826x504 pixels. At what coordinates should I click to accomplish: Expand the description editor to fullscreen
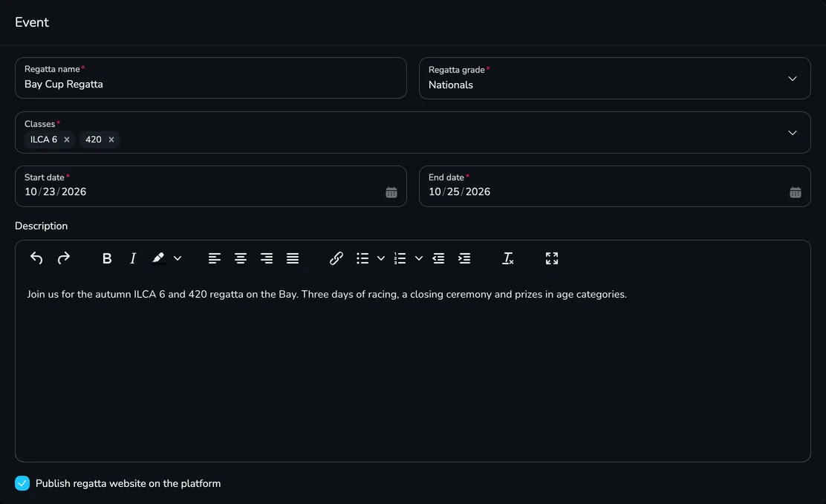(552, 258)
